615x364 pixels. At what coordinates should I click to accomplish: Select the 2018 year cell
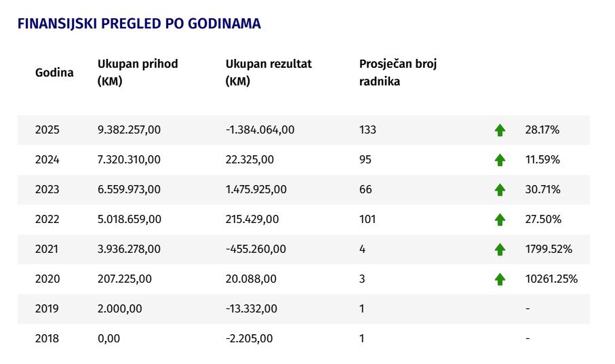point(47,338)
